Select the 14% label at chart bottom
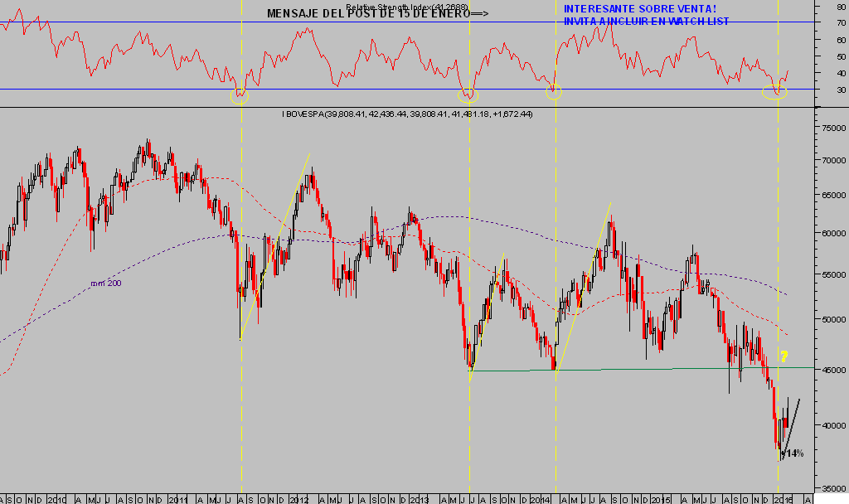Screen dimensions: 849x504 793,453
